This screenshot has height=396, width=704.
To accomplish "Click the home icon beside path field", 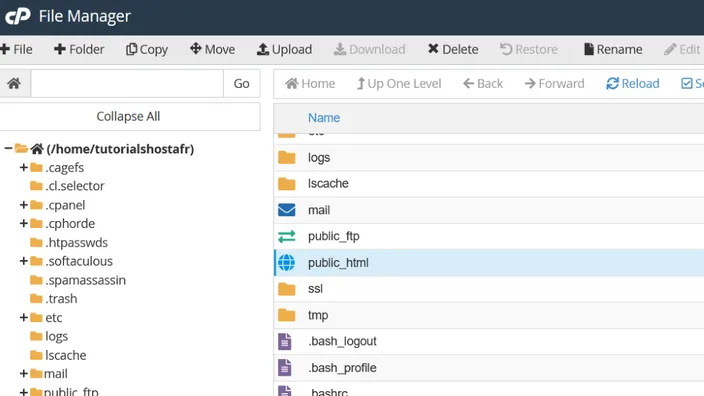I will point(14,84).
